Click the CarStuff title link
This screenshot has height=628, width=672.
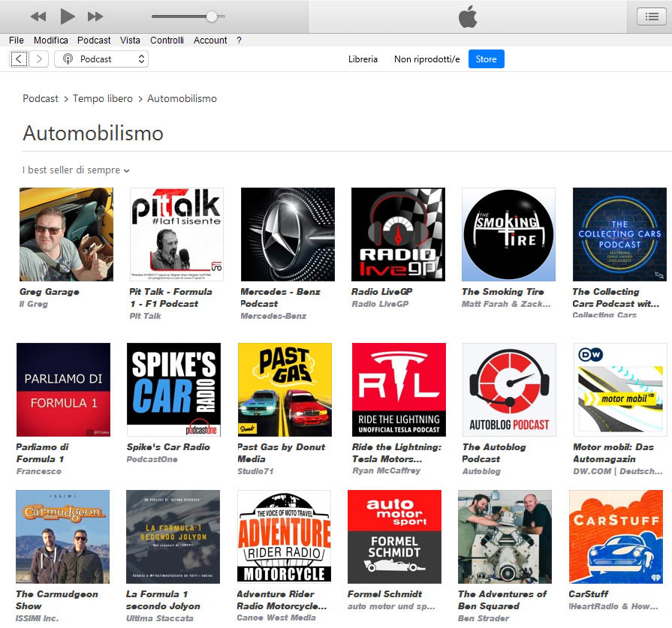tap(589, 594)
